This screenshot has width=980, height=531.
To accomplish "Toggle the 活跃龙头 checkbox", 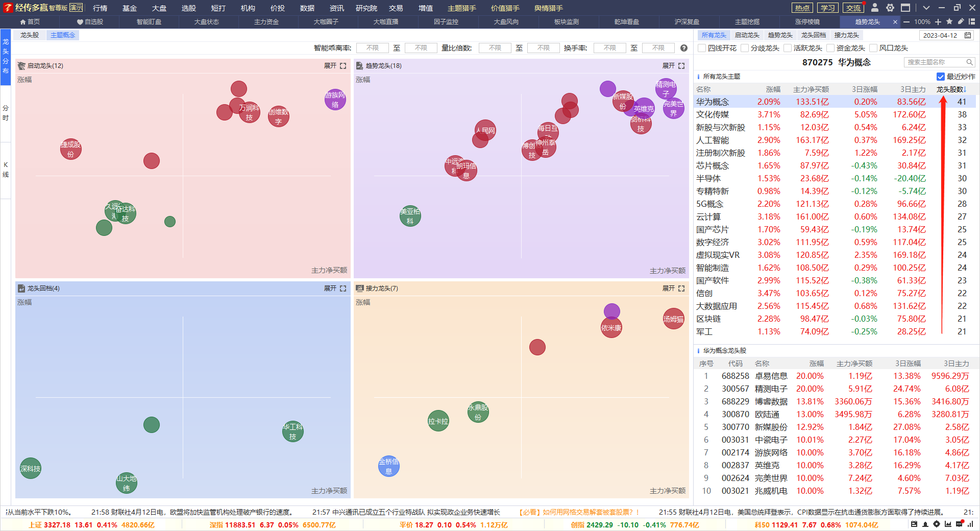I will [788, 48].
